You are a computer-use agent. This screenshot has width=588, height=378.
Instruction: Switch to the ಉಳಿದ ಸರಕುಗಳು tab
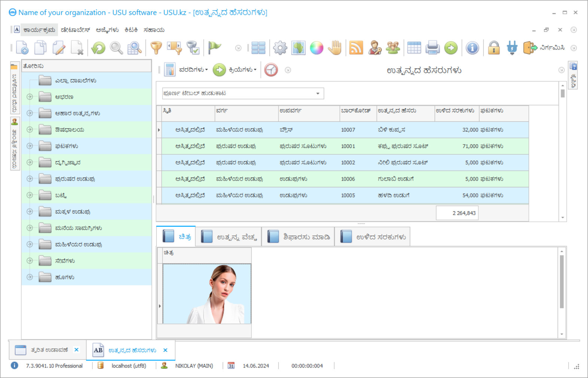coord(373,237)
